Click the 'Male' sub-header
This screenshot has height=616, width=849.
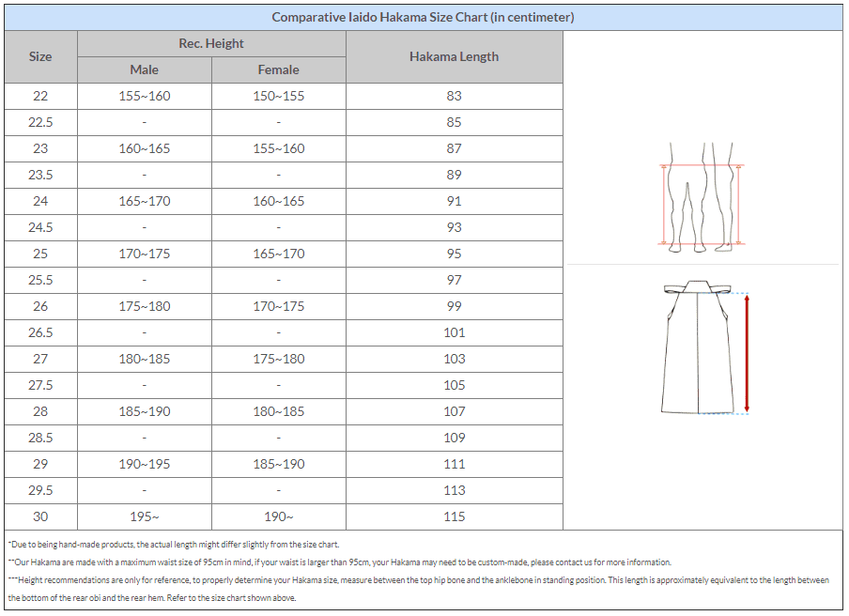click(145, 69)
